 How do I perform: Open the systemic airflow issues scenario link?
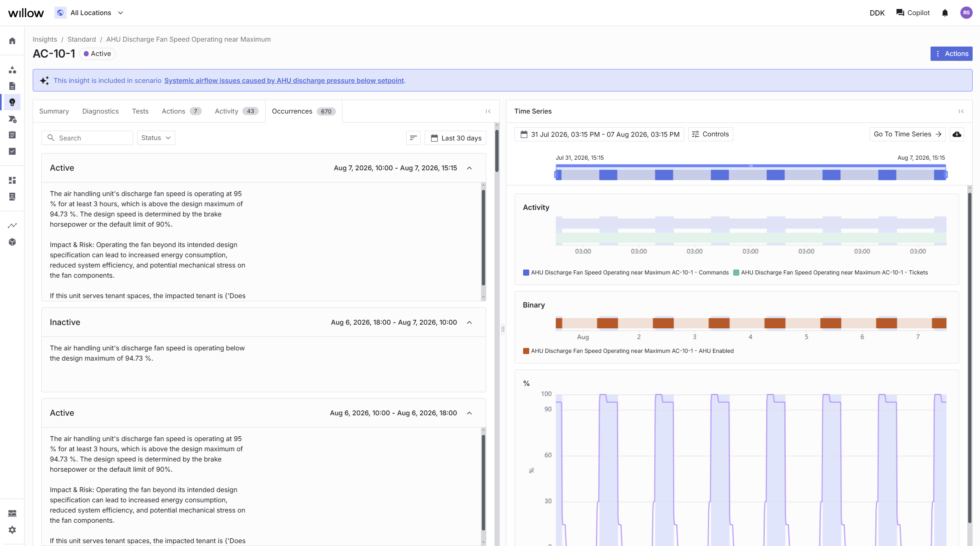[x=284, y=81]
